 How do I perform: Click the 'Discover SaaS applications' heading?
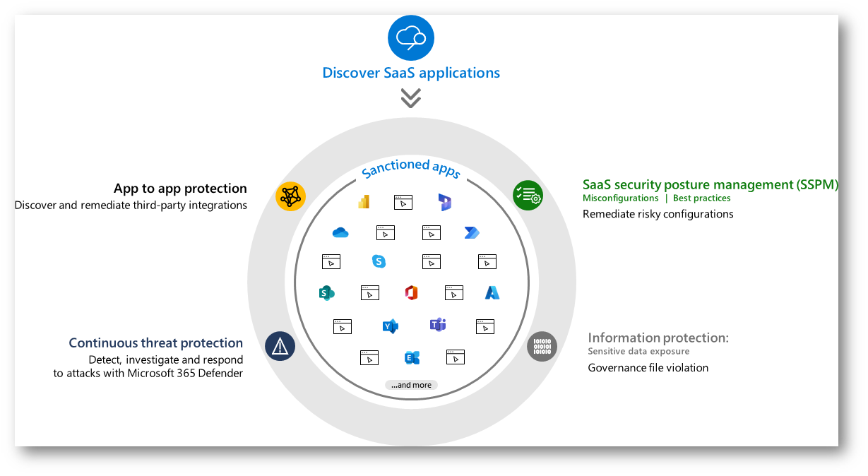tap(411, 73)
